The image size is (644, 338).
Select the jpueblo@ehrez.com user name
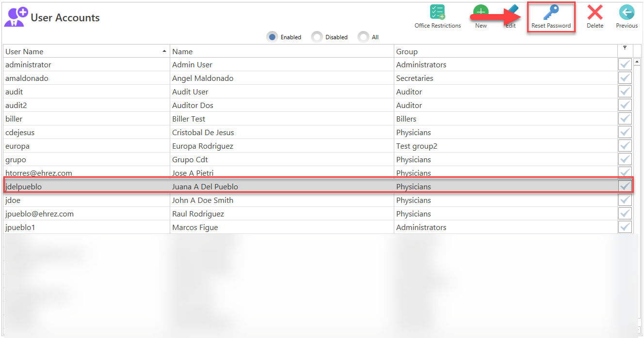tap(40, 214)
